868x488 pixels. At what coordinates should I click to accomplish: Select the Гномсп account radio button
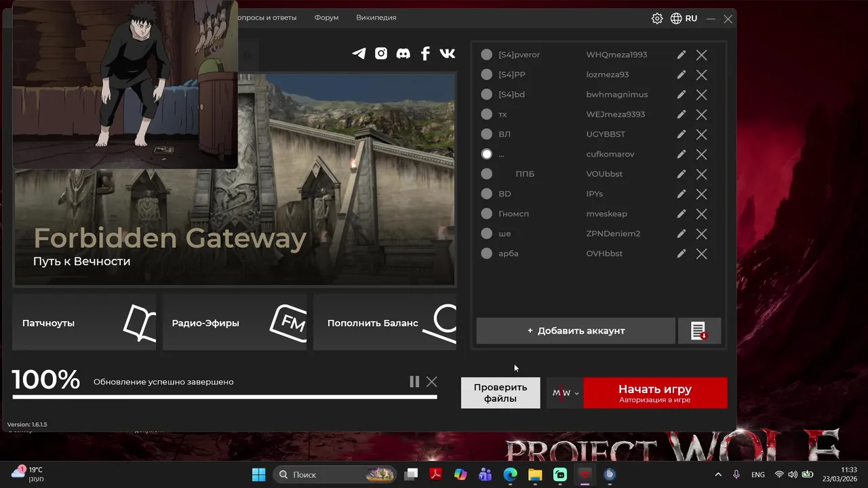(x=486, y=213)
